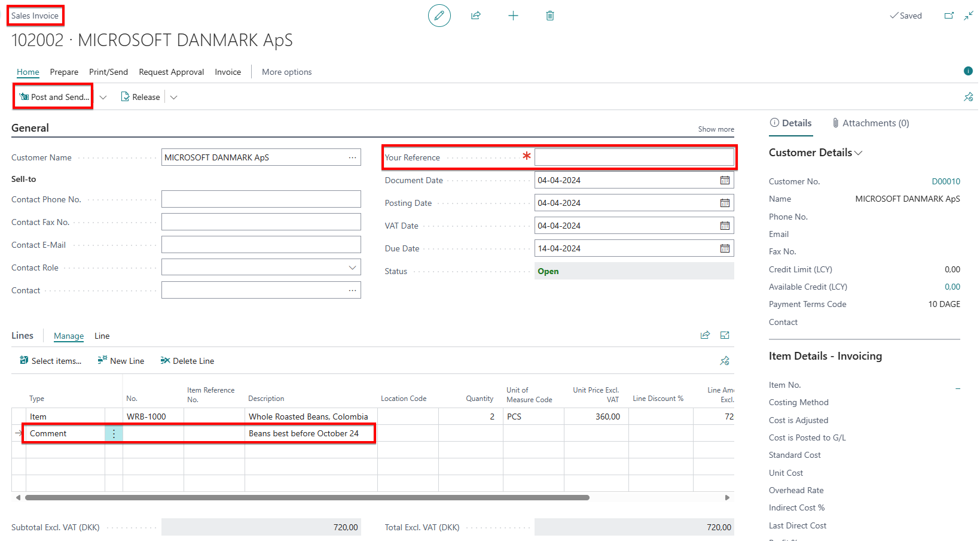Open Post and Send dropdown arrow
This screenshot has height=541, width=980.
pos(103,97)
